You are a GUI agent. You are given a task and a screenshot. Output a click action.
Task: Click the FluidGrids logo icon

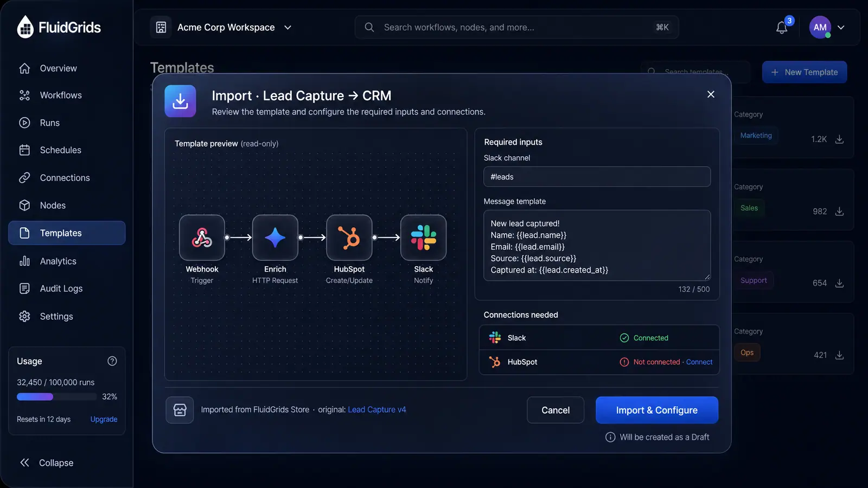[25, 27]
